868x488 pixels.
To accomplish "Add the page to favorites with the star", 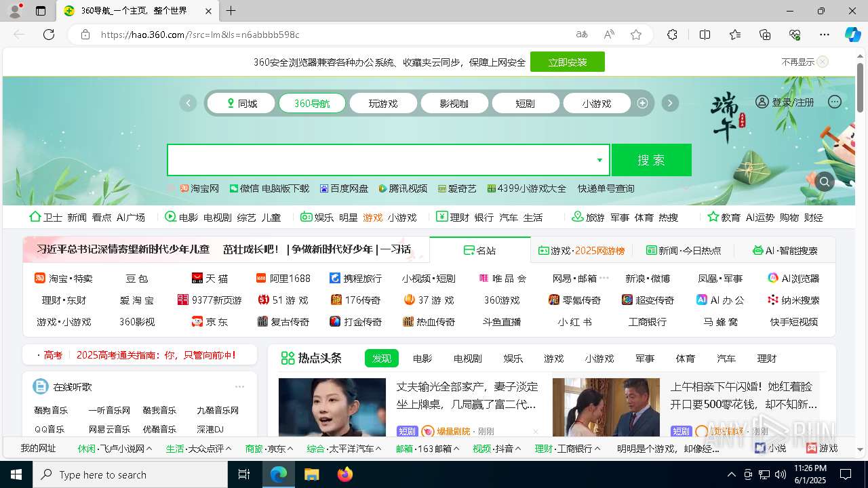I will 636,35.
